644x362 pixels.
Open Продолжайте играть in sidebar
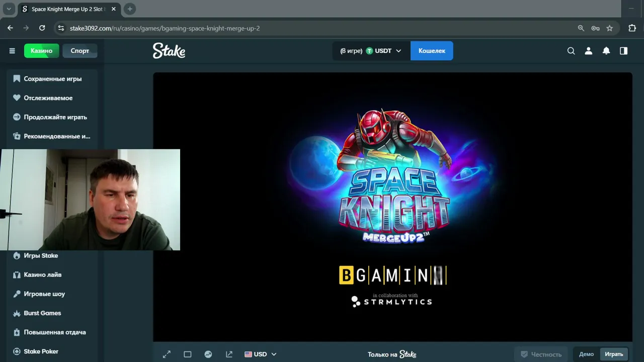52,117
